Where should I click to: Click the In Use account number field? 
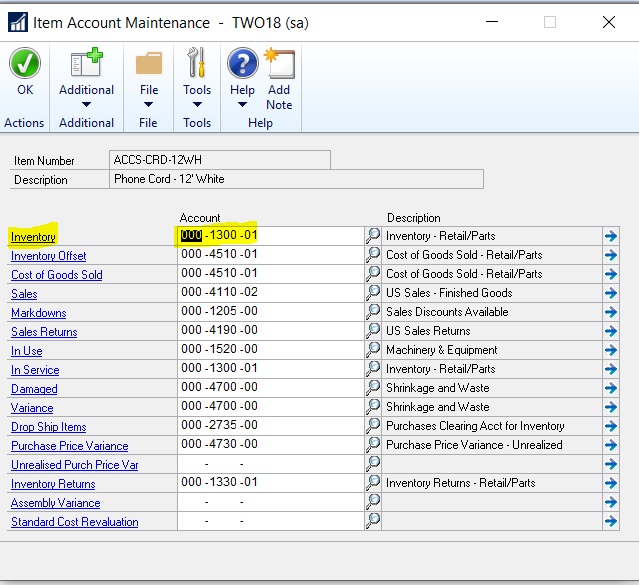(268, 350)
